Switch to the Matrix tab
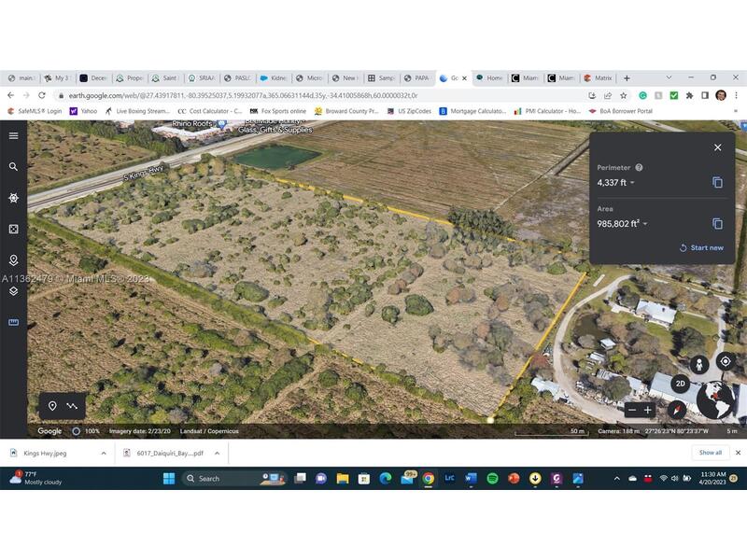The width and height of the screenshot is (747, 560). pyautogui.click(x=599, y=78)
